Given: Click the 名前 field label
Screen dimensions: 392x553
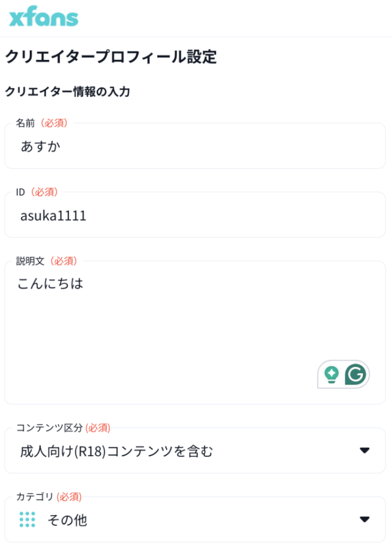Looking at the screenshot, I should pos(25,123).
